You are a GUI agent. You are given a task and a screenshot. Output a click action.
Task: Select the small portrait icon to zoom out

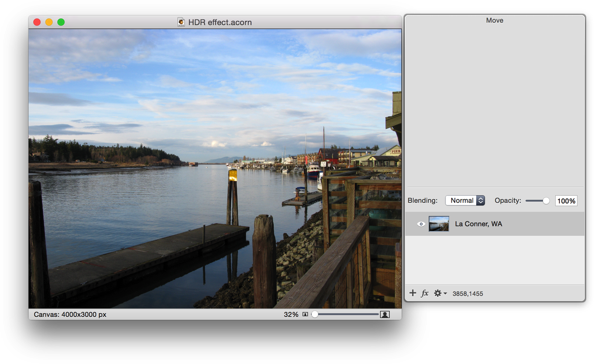pyautogui.click(x=306, y=314)
